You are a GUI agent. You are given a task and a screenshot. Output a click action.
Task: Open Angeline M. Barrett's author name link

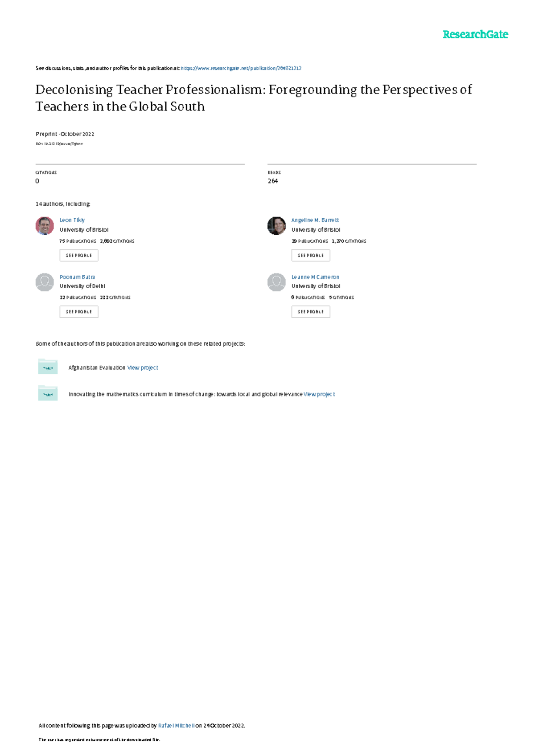pos(315,220)
